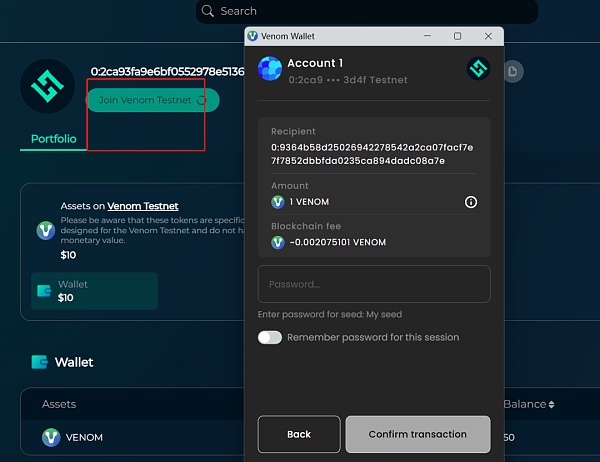
Task: Click the ~0.002075101 VENOM fee value
Action: coord(338,242)
